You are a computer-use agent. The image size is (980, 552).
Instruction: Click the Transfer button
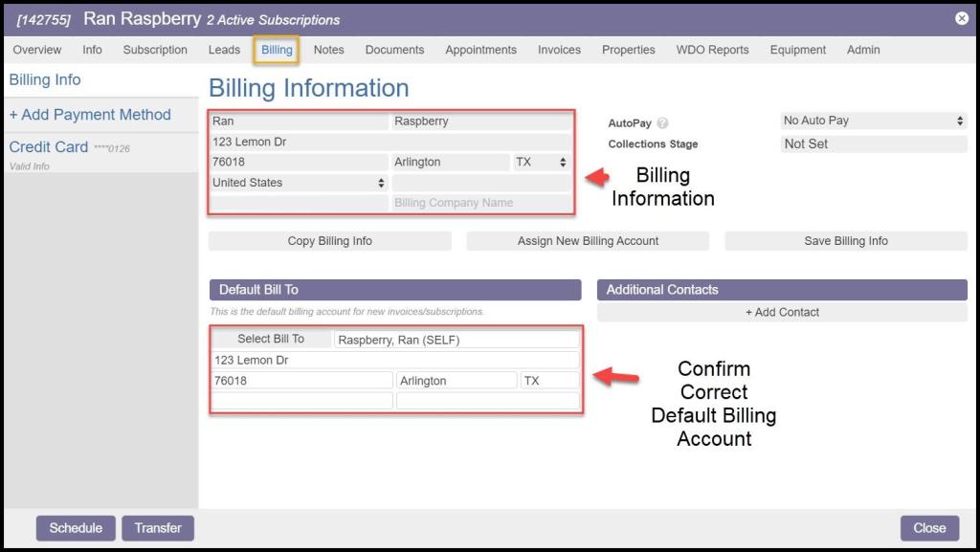pyautogui.click(x=158, y=528)
